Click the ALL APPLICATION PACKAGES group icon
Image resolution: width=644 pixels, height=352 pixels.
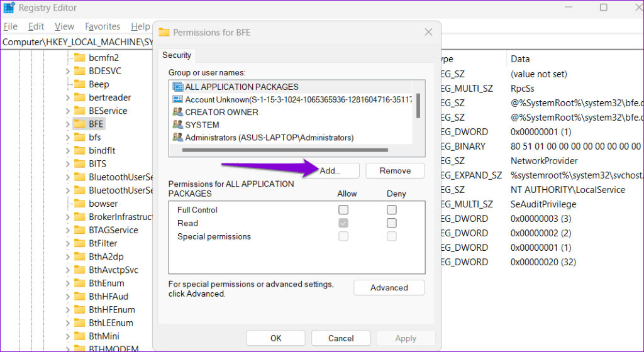coord(177,87)
